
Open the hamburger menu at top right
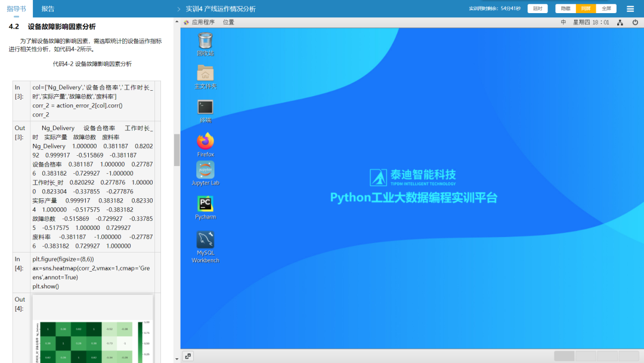tap(630, 8)
